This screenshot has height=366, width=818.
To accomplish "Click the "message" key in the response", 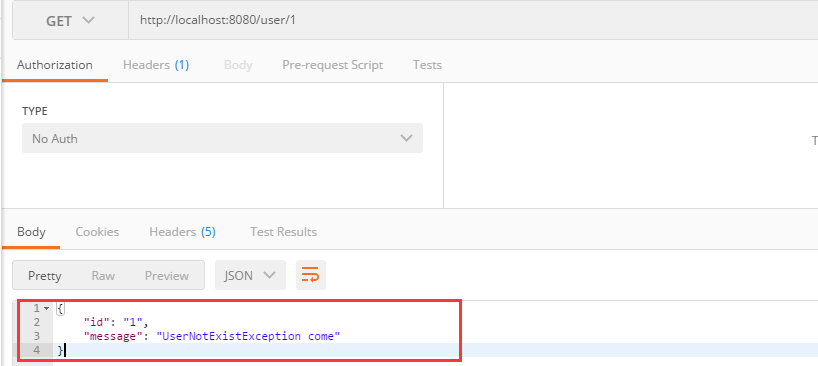I will [115, 336].
